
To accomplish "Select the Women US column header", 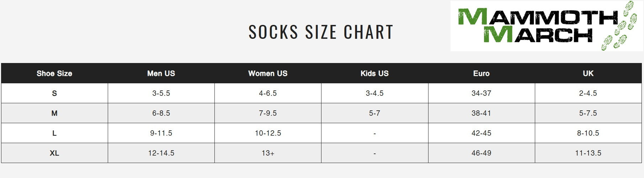I will coord(268,73).
